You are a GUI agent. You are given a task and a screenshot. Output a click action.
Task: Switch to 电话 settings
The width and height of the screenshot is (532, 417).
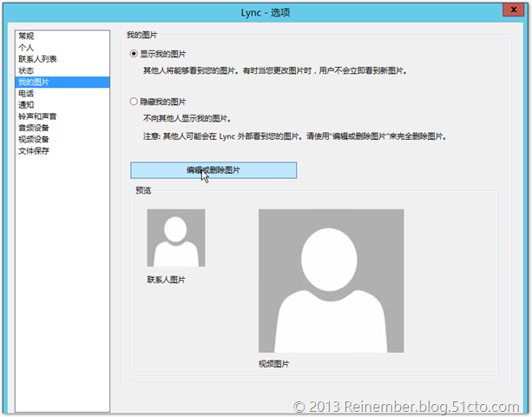click(26, 93)
